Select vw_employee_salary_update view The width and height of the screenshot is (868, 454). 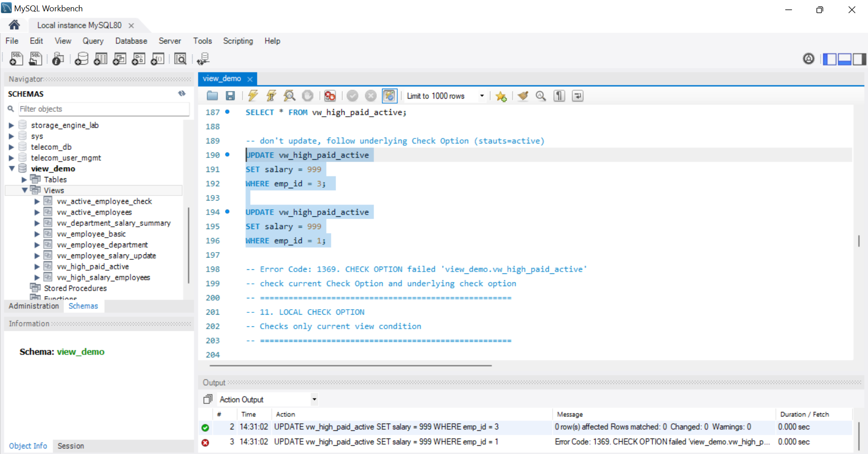pyautogui.click(x=106, y=256)
